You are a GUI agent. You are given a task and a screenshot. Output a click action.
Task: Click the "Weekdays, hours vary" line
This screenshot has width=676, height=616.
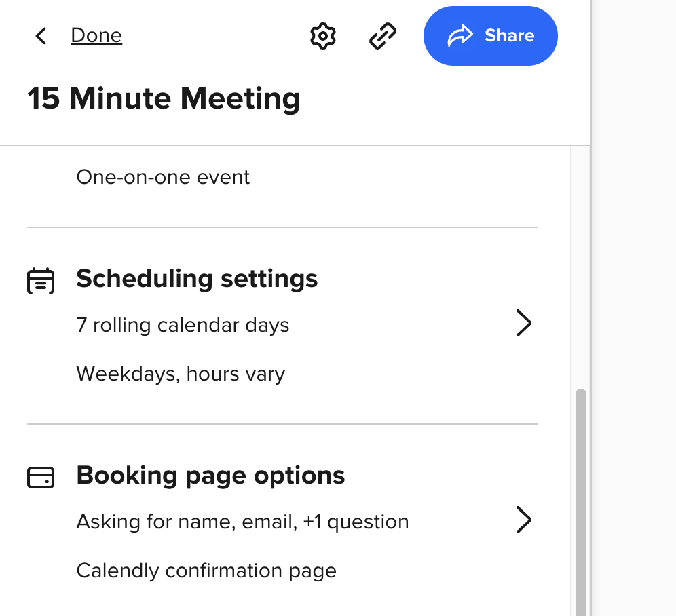[x=181, y=374]
